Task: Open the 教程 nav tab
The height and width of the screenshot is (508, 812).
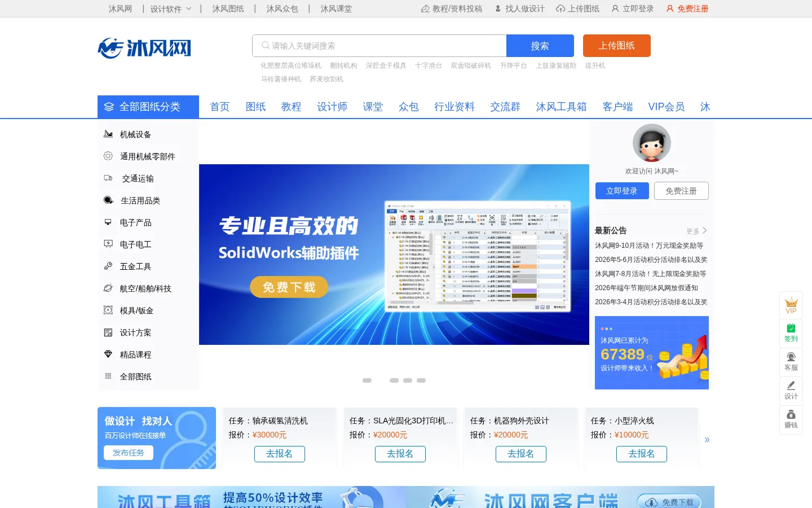Action: coord(291,107)
